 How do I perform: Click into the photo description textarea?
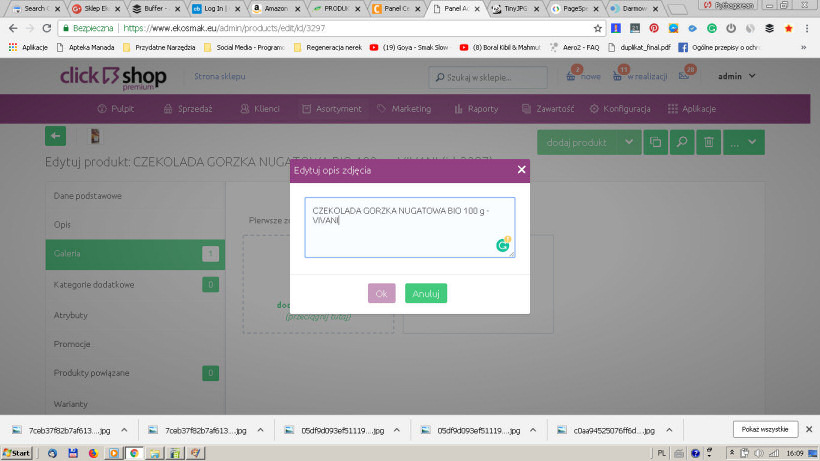(409, 227)
